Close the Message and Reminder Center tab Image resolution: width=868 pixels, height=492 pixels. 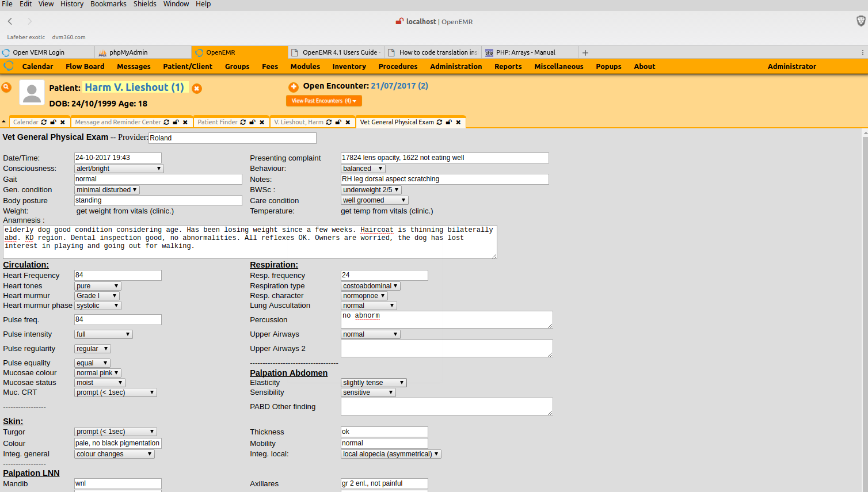pyautogui.click(x=185, y=122)
